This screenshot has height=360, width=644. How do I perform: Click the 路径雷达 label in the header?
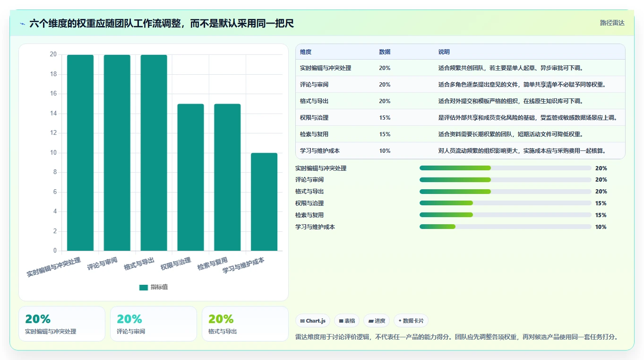click(x=612, y=23)
